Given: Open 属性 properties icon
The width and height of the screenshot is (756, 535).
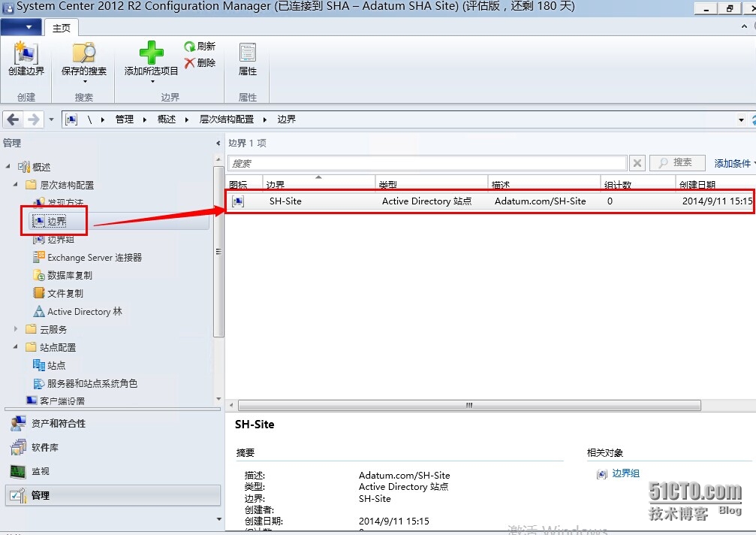Looking at the screenshot, I should click(248, 53).
